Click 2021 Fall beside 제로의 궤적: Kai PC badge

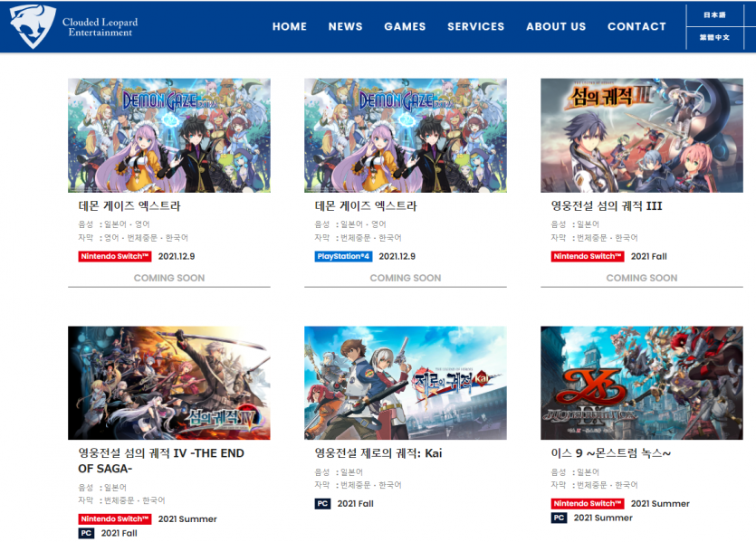355,504
